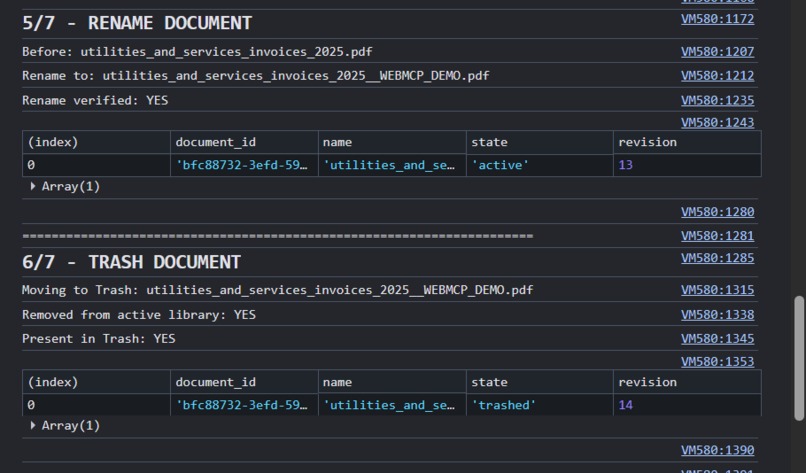Expand Array(1) under the trash table
The image size is (806, 473).
(33, 425)
